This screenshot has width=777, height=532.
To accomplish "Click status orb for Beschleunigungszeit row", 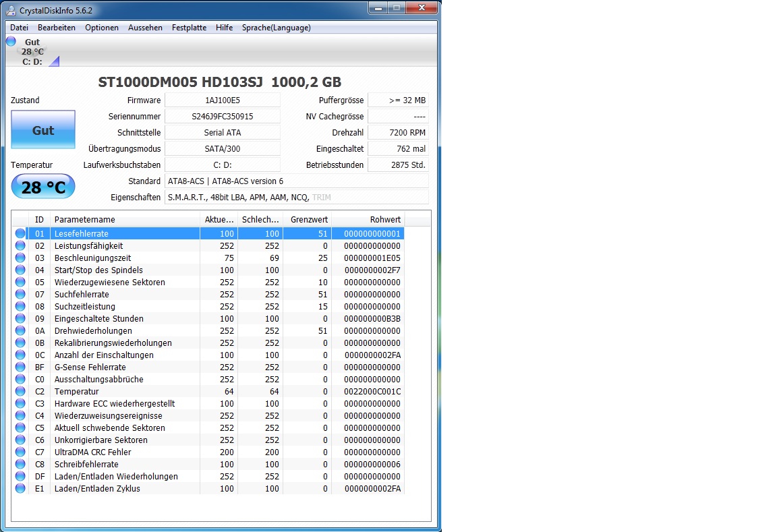I will coord(20,258).
